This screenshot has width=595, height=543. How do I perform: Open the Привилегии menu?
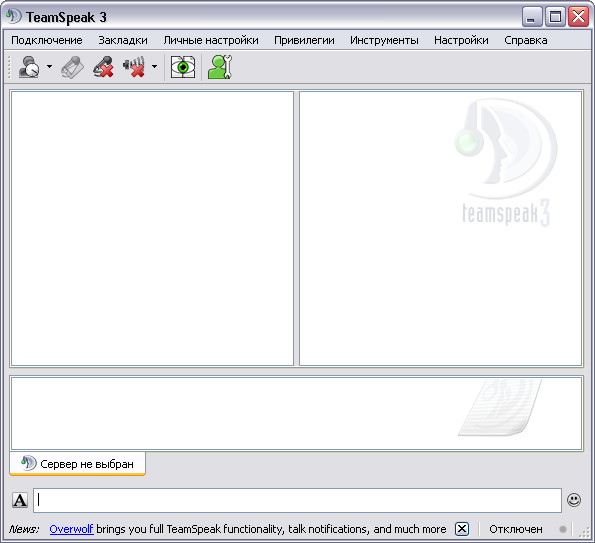coord(304,40)
